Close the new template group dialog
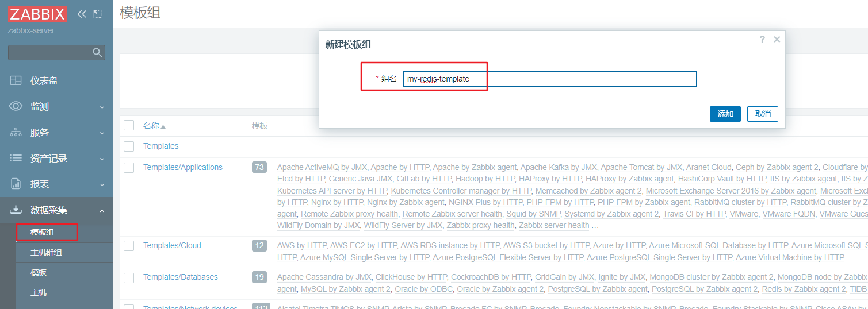 click(x=777, y=39)
